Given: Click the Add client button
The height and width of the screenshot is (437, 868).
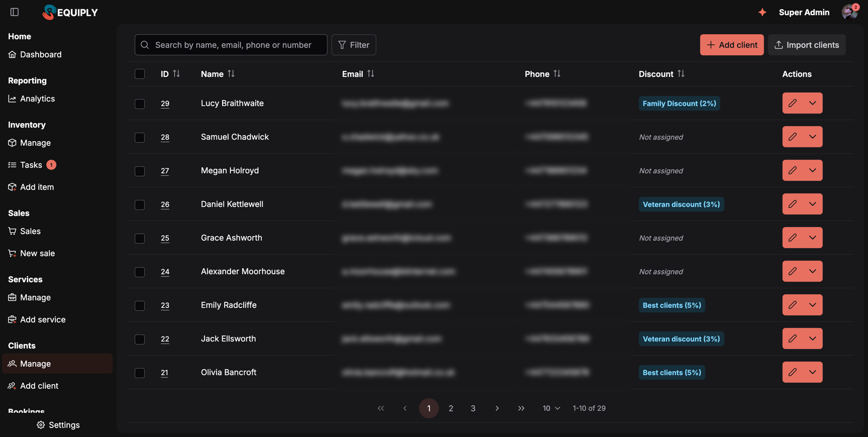Looking at the screenshot, I should 732,45.
